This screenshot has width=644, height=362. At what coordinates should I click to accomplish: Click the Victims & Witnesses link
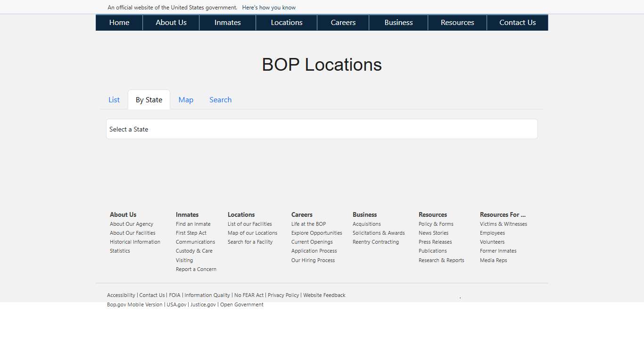click(x=504, y=223)
